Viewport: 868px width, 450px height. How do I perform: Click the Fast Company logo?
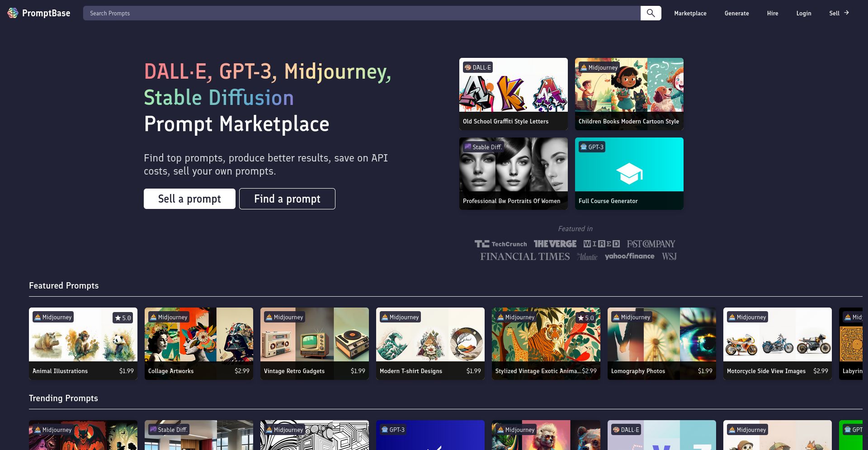coord(651,244)
